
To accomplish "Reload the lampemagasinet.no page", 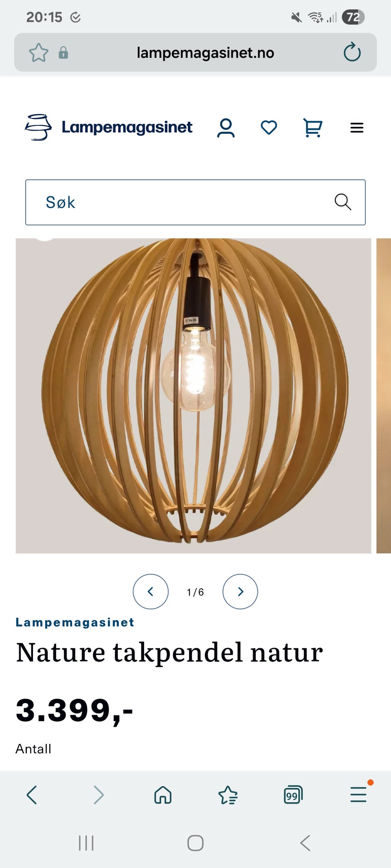I will 352,52.
